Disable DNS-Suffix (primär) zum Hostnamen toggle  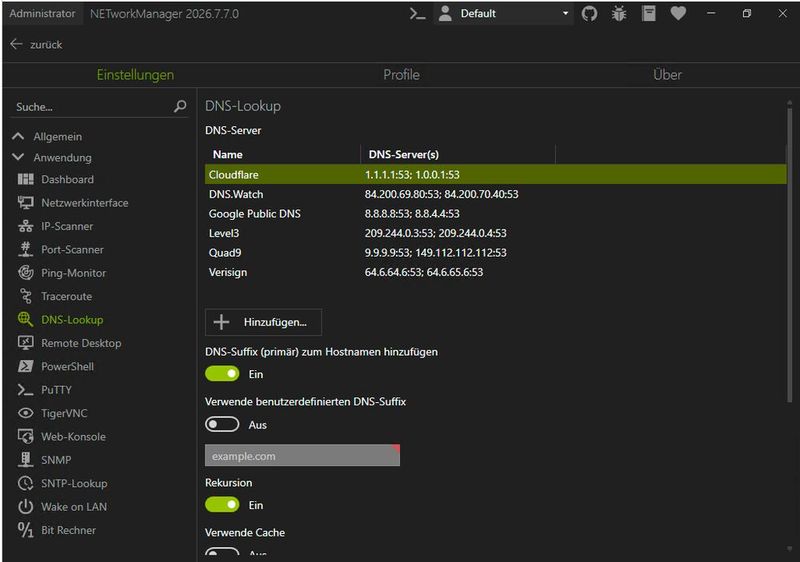click(x=222, y=374)
